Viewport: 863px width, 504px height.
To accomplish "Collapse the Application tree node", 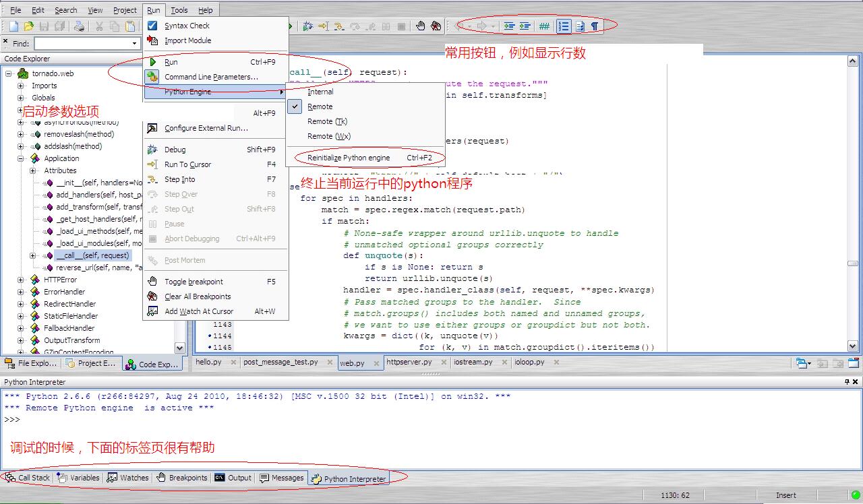I will pyautogui.click(x=21, y=158).
